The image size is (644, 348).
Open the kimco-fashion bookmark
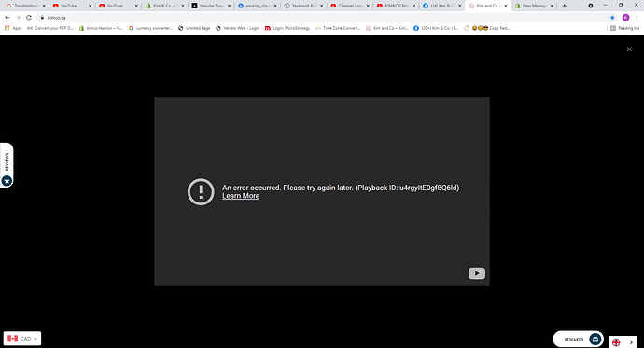101,28
